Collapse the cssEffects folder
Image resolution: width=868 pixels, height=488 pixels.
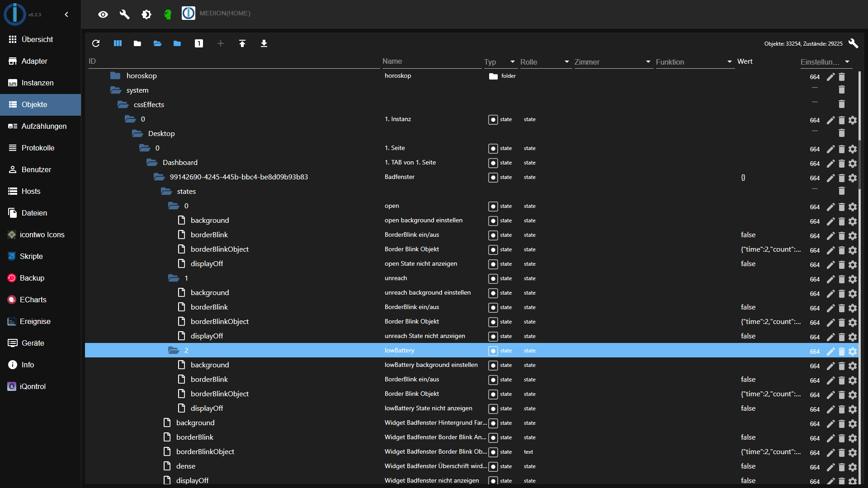[123, 104]
